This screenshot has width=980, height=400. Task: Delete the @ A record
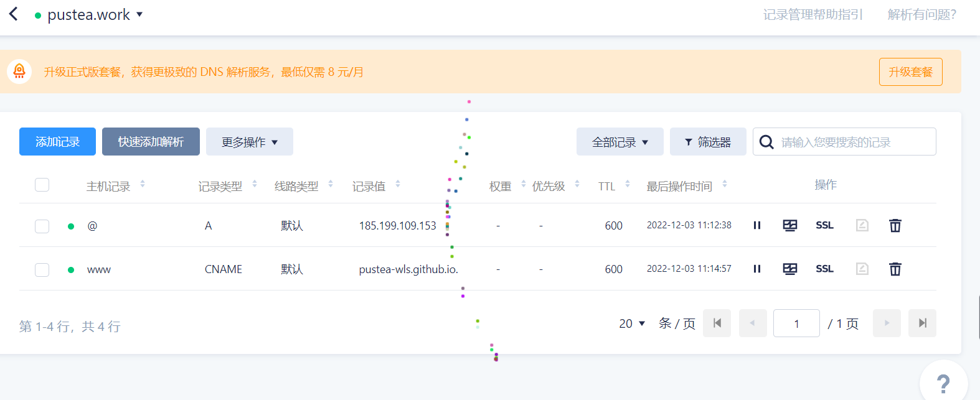click(x=895, y=225)
